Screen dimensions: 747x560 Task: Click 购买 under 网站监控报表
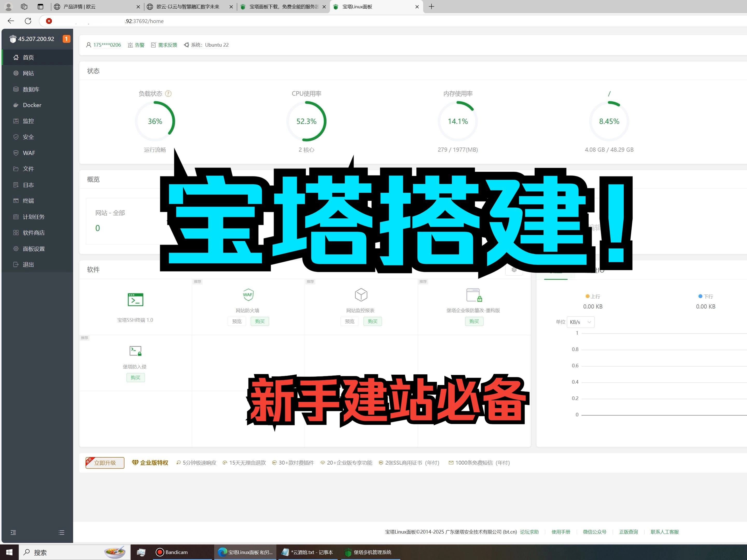coord(373,321)
